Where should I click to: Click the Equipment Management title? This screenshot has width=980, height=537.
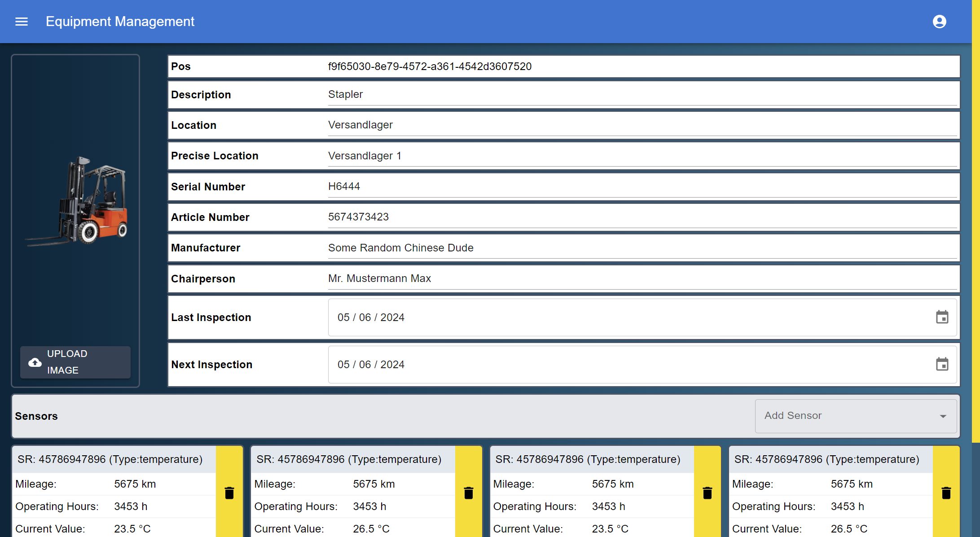point(120,22)
